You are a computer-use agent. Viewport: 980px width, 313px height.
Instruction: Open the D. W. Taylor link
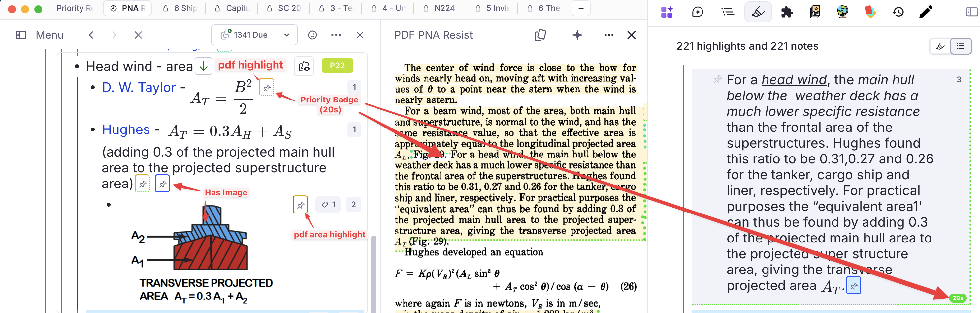tap(139, 88)
